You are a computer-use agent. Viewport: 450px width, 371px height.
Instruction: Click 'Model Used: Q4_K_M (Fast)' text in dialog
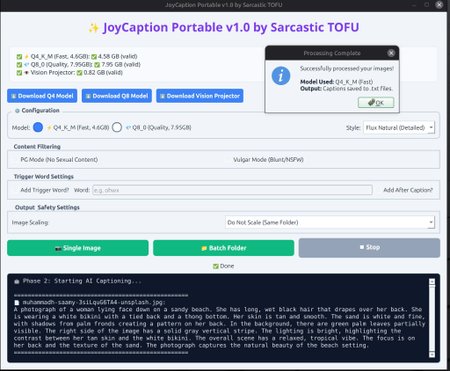[336, 82]
